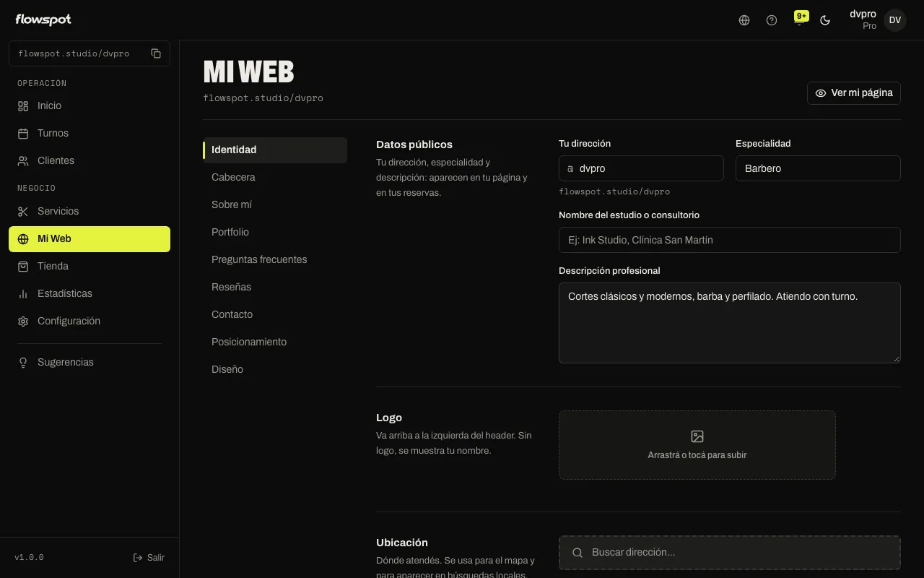Image resolution: width=924 pixels, height=578 pixels.
Task: Select the Identidad tab
Action: 275,150
